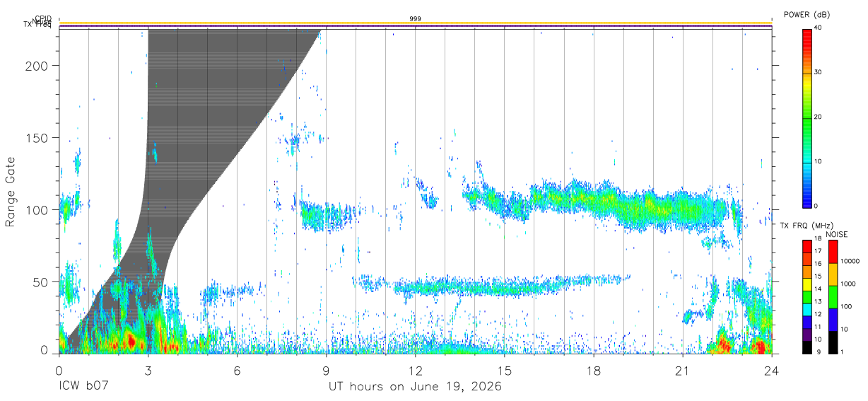
Task: Select hour 18 on the UT axis
Action: tap(594, 370)
